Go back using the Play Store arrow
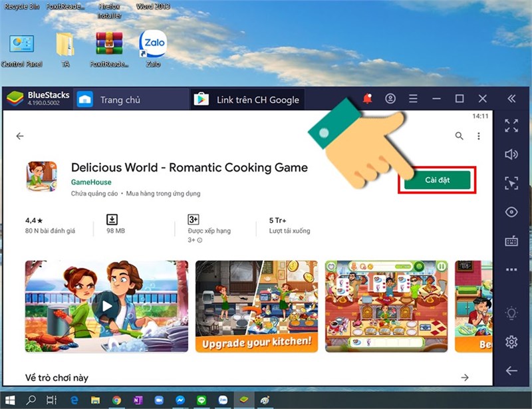This screenshot has height=409, width=532. point(20,136)
